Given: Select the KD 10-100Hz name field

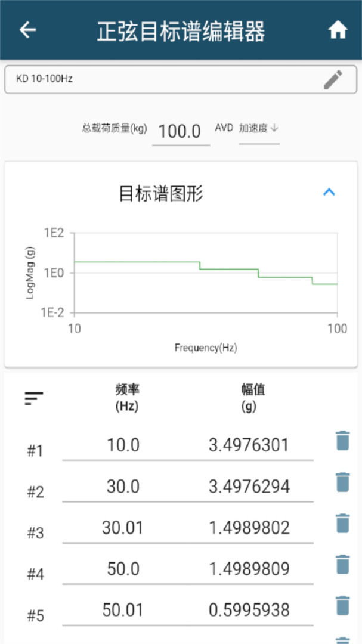Looking at the screenshot, I should coord(180,79).
